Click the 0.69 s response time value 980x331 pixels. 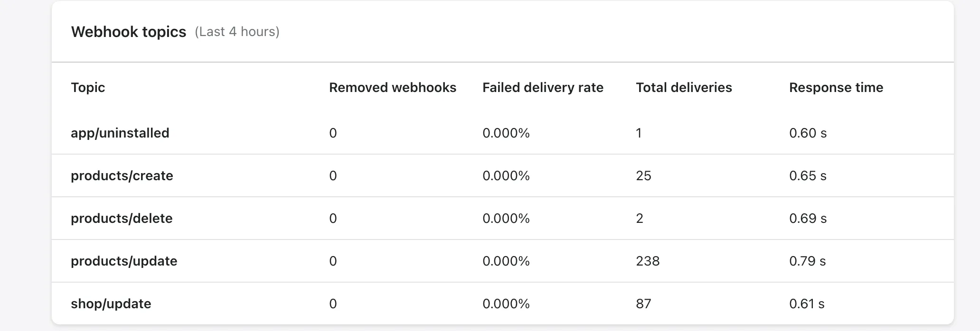click(808, 219)
